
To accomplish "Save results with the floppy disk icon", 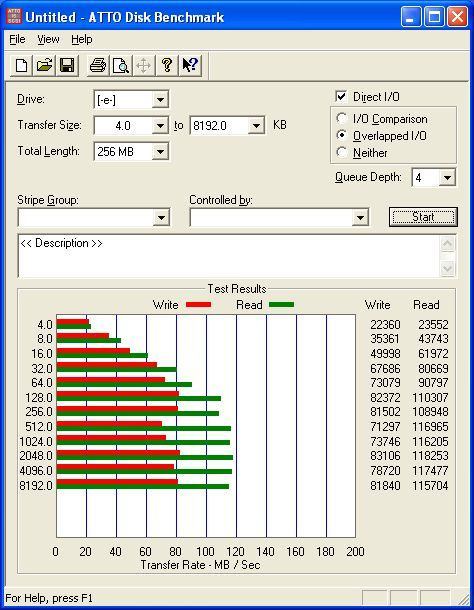I will [x=67, y=65].
